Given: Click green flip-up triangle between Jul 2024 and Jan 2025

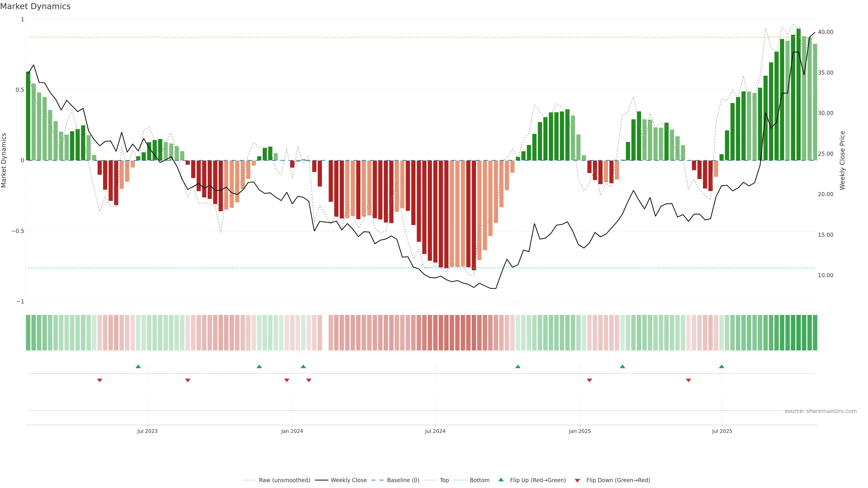Looking at the screenshot, I should (x=518, y=366).
